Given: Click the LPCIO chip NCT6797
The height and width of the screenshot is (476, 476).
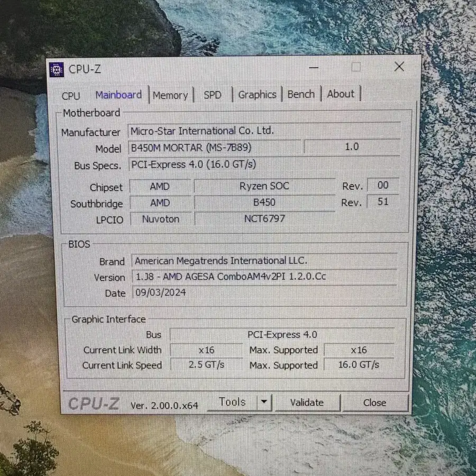Looking at the screenshot, I should [x=264, y=218].
